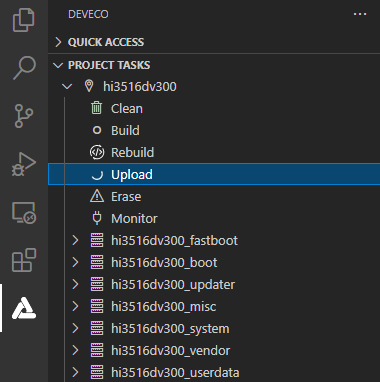
Task: Click the pin icon beside hi3516dv300
Action: 89,86
